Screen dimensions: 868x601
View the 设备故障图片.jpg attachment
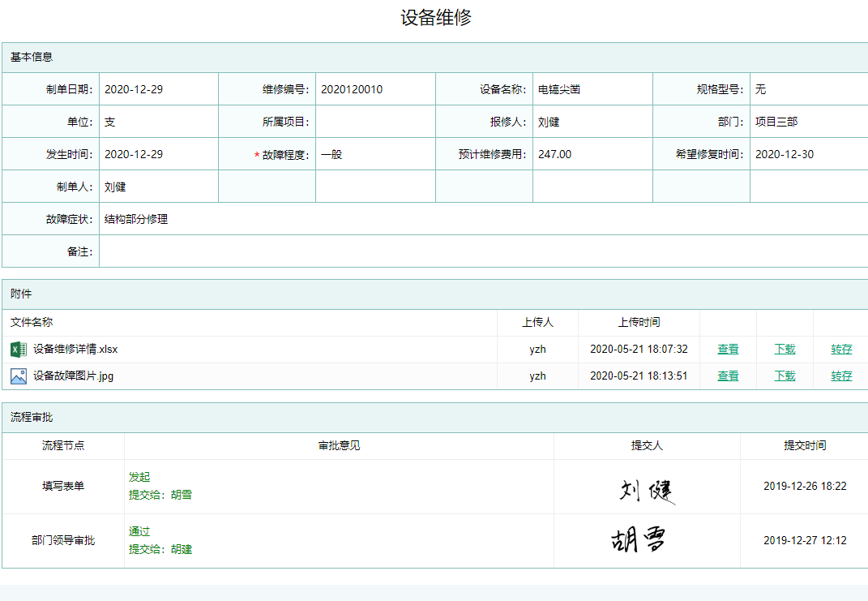(728, 376)
